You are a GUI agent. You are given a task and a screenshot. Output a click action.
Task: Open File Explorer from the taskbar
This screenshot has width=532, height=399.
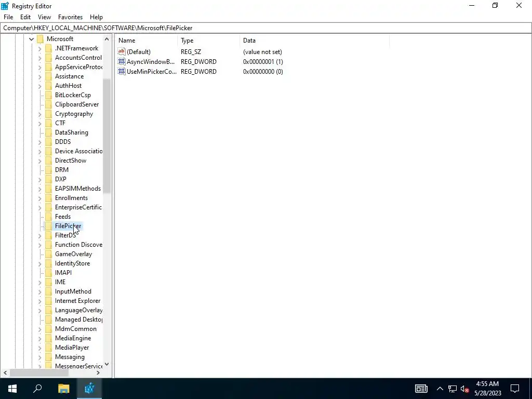point(63,389)
